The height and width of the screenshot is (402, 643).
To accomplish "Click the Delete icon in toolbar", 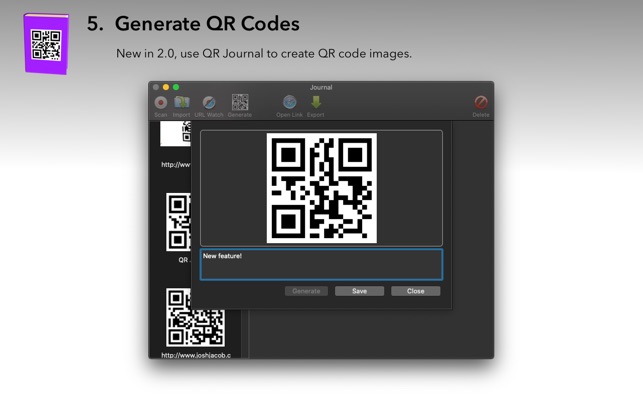I will (481, 102).
